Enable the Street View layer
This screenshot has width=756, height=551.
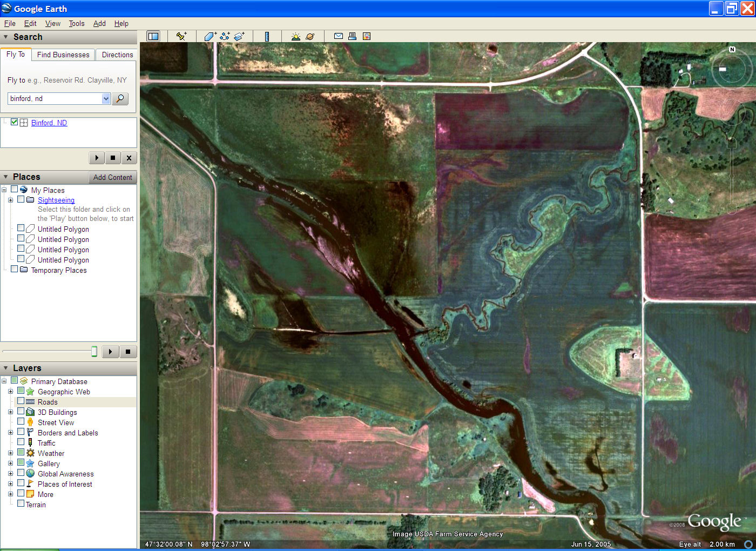pos(21,422)
